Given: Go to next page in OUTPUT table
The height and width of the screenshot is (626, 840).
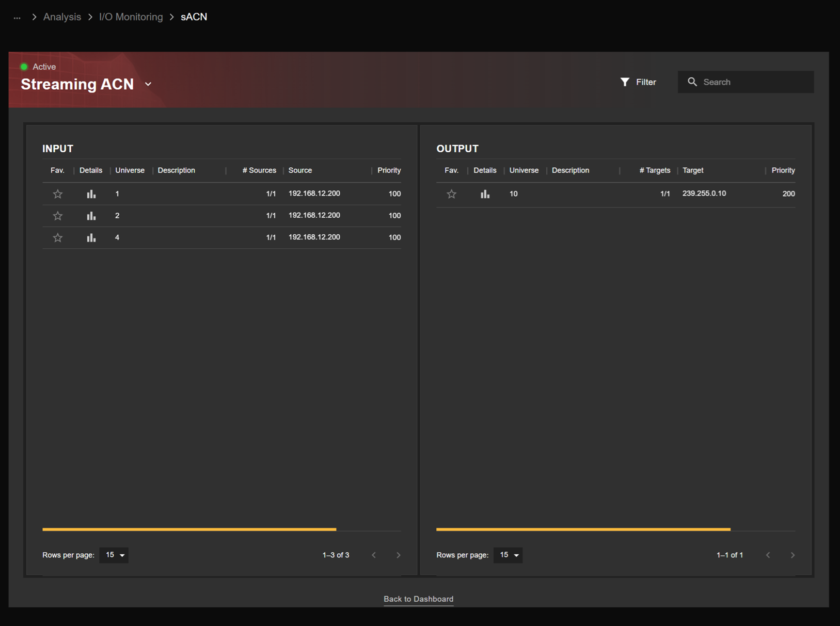Looking at the screenshot, I should click(793, 555).
